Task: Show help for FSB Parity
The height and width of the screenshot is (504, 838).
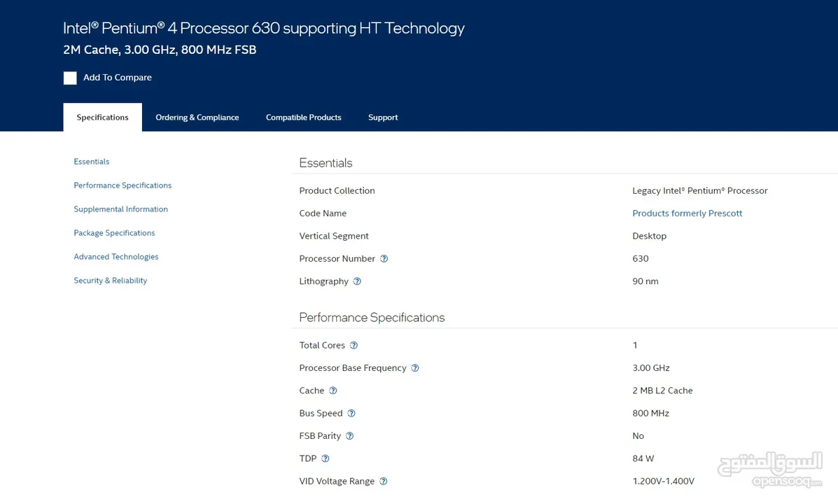Action: [349, 435]
